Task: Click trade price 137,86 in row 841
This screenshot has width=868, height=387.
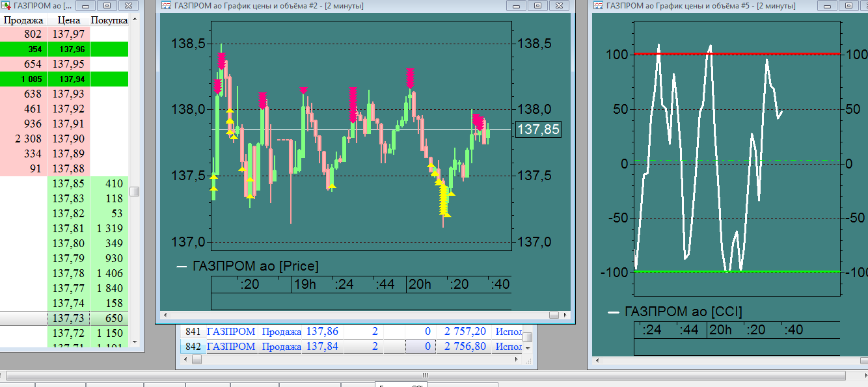Action: pos(322,332)
